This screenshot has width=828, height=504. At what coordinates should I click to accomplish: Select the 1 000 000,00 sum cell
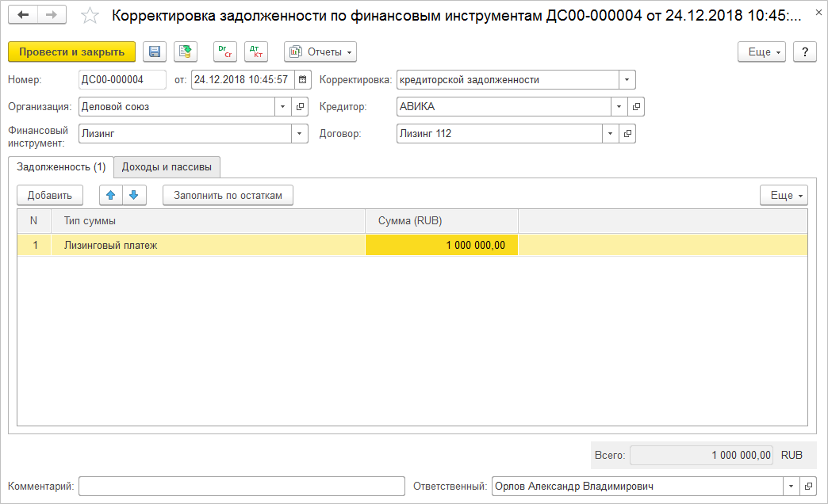coord(442,245)
